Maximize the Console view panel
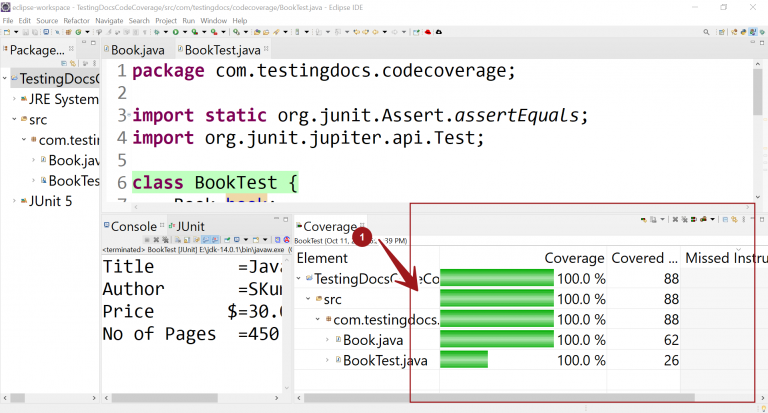The image size is (768, 413). 286,219
